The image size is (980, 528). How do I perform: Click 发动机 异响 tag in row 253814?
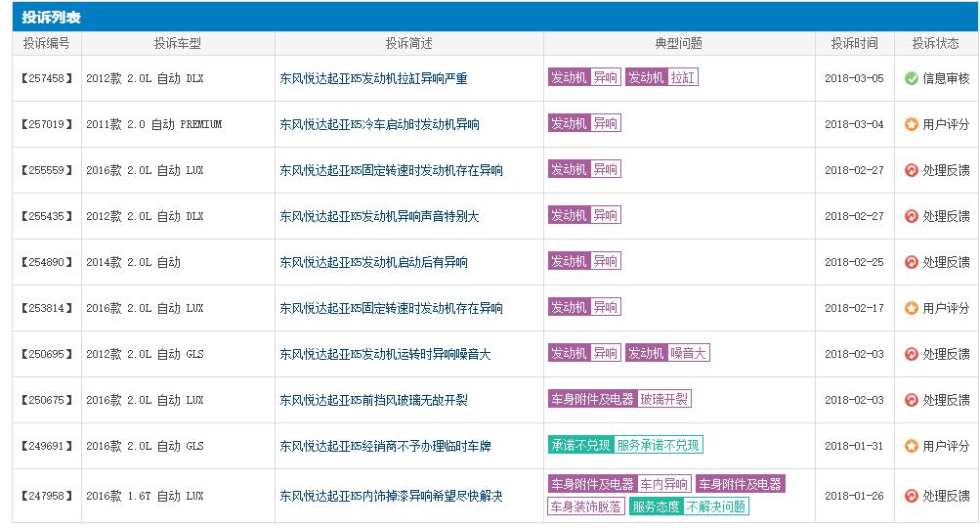(584, 307)
